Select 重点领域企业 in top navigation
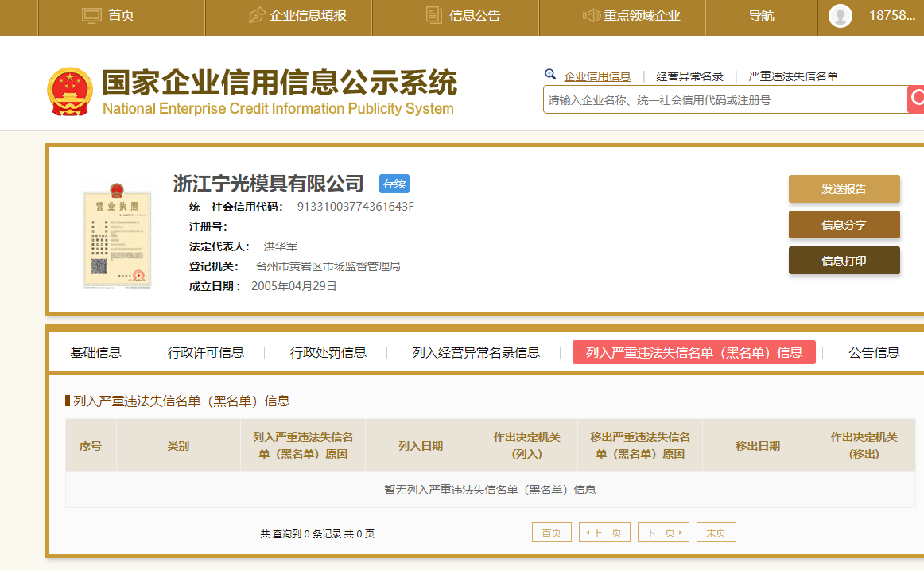The width and height of the screenshot is (924, 570). tap(642, 16)
